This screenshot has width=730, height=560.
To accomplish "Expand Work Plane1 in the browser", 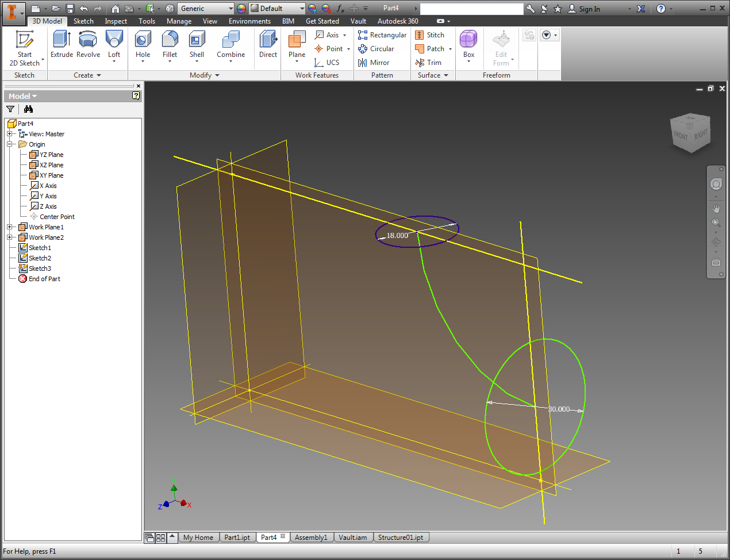I will 9,227.
